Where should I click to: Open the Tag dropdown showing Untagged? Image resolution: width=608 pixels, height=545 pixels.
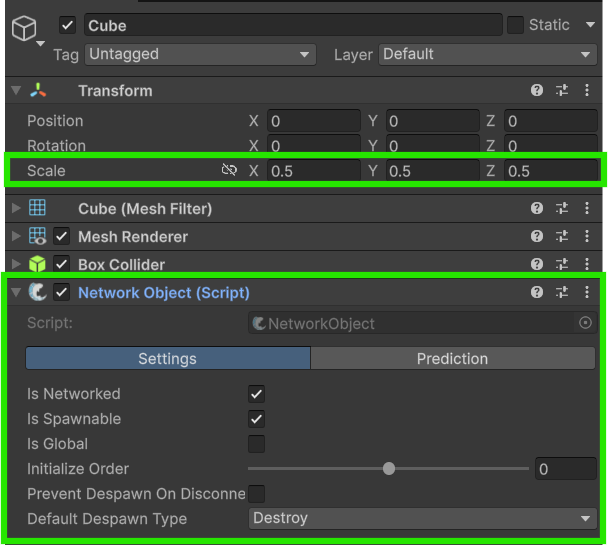pos(200,54)
